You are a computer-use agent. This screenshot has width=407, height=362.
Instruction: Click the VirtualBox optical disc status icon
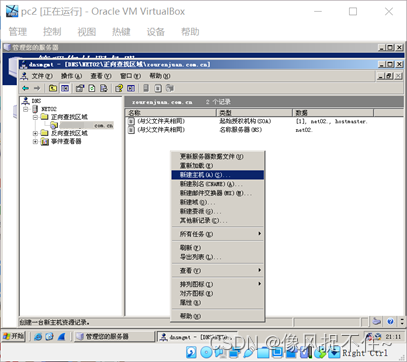click(206, 352)
